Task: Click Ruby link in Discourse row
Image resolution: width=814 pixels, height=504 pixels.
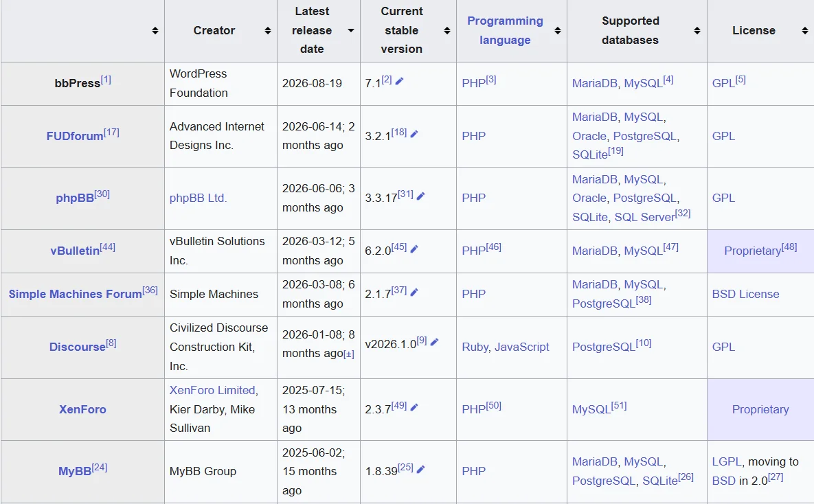Action: [x=475, y=347]
